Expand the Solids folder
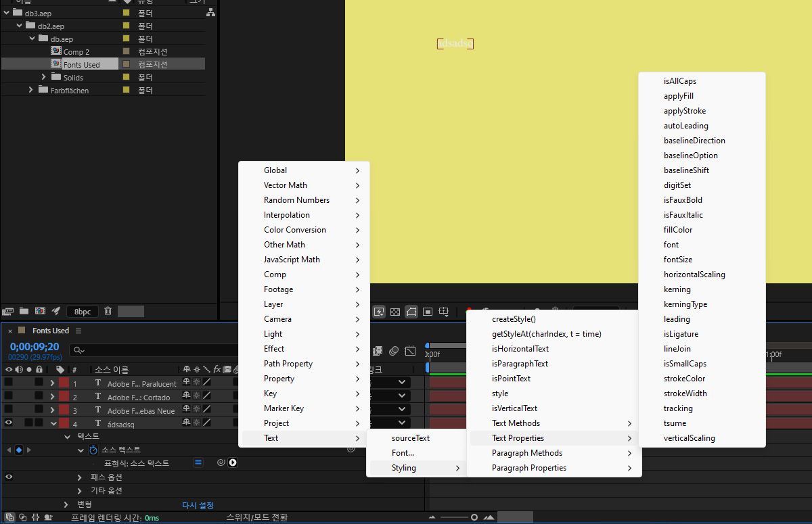Screen dimensions: 812x524 coord(44,78)
